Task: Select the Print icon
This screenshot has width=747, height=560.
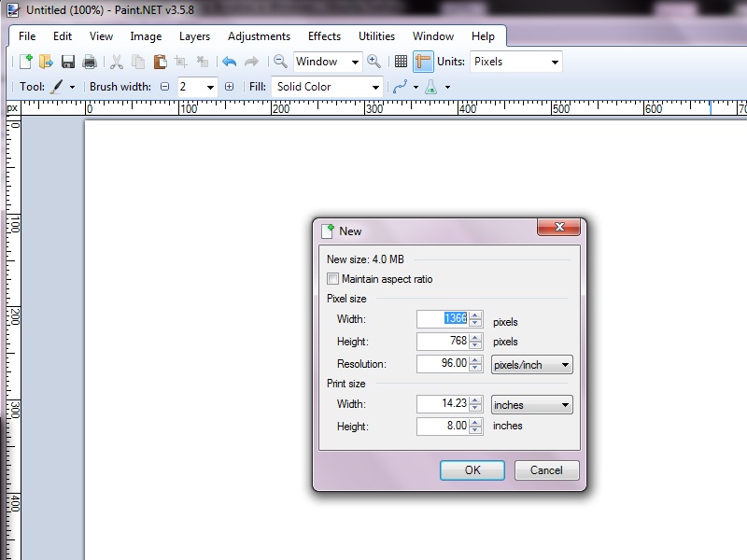Action: 89,62
